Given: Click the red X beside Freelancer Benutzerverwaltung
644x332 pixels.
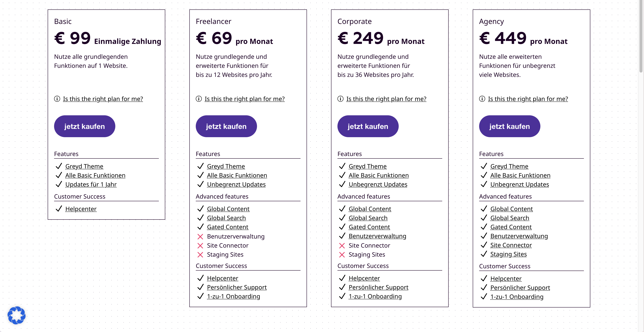Looking at the screenshot, I should [x=200, y=236].
